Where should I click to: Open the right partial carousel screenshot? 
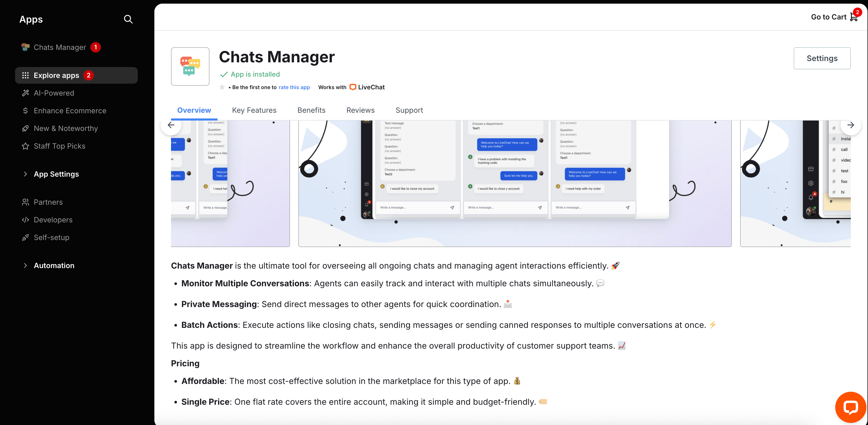(x=795, y=184)
